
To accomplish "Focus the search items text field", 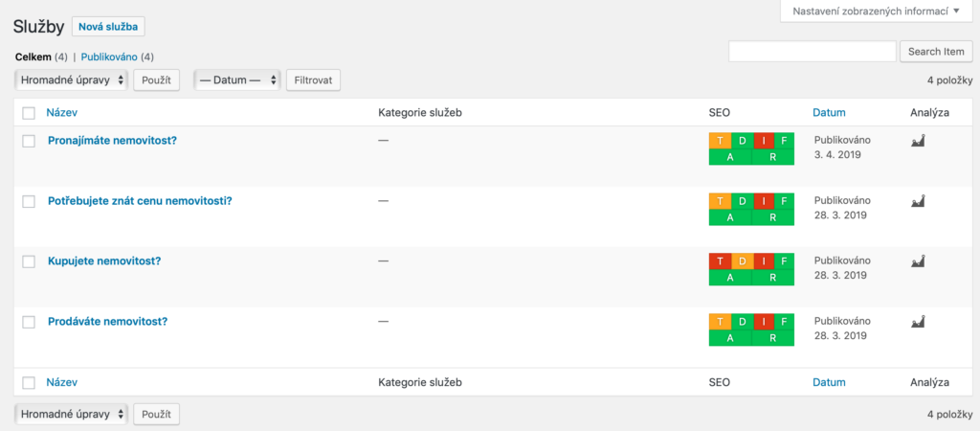I will pos(812,51).
